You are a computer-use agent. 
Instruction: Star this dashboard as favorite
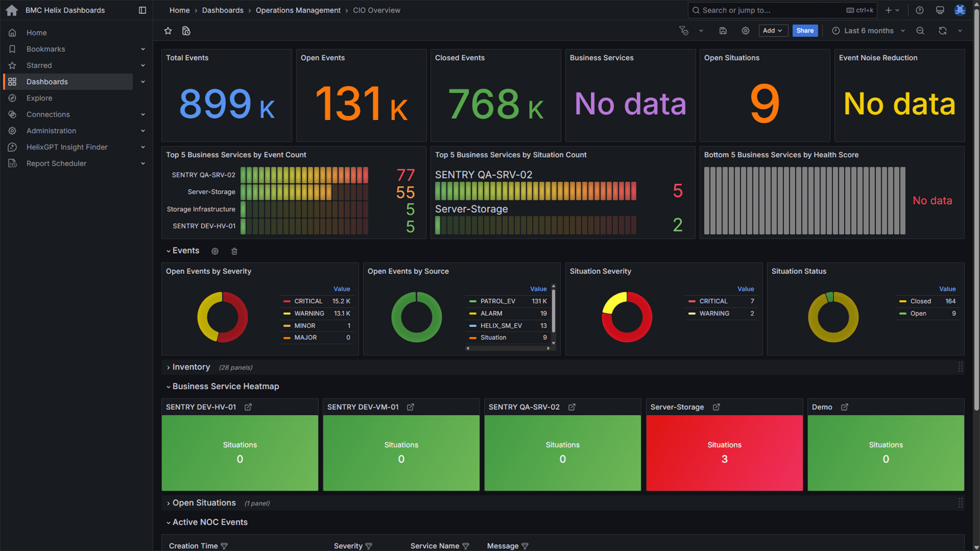pos(168,31)
